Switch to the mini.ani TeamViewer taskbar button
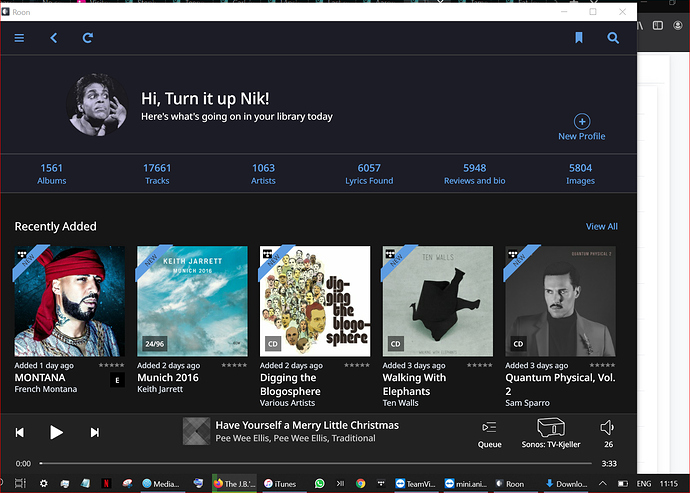This screenshot has width=690, height=493. point(465,483)
